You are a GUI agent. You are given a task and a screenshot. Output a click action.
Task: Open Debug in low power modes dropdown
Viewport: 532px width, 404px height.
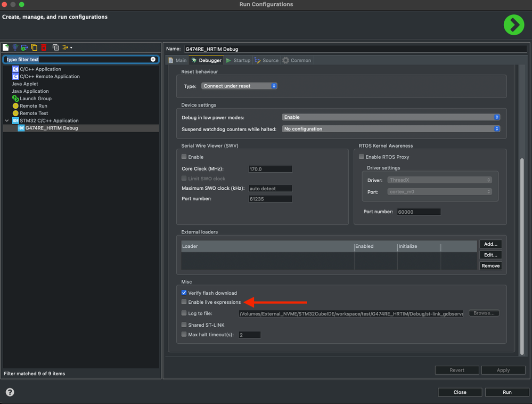pyautogui.click(x=390, y=117)
